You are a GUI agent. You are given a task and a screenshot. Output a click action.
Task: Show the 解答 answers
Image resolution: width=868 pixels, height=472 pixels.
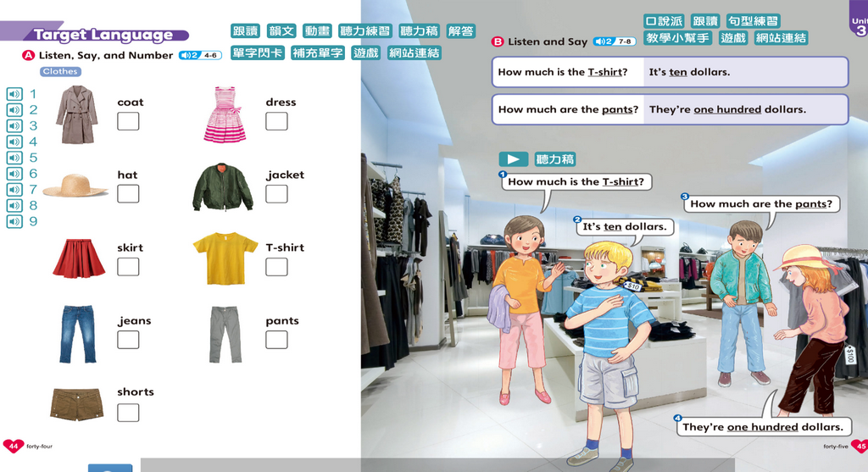click(461, 31)
